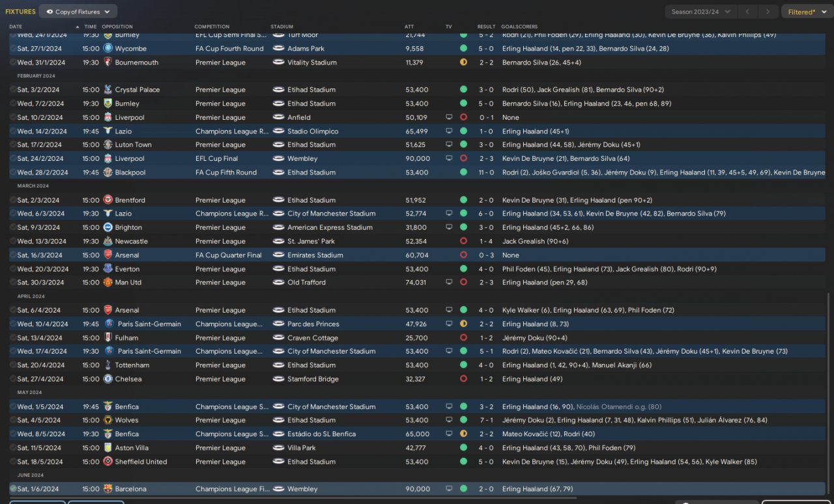Click the Tottenham club badge
Screen dimensions: 834x504
click(x=108, y=365)
